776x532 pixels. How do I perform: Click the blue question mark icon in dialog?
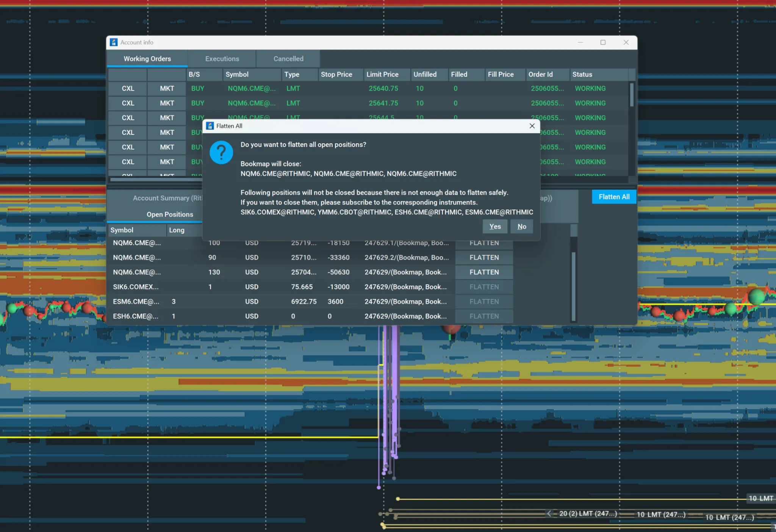coord(221,153)
